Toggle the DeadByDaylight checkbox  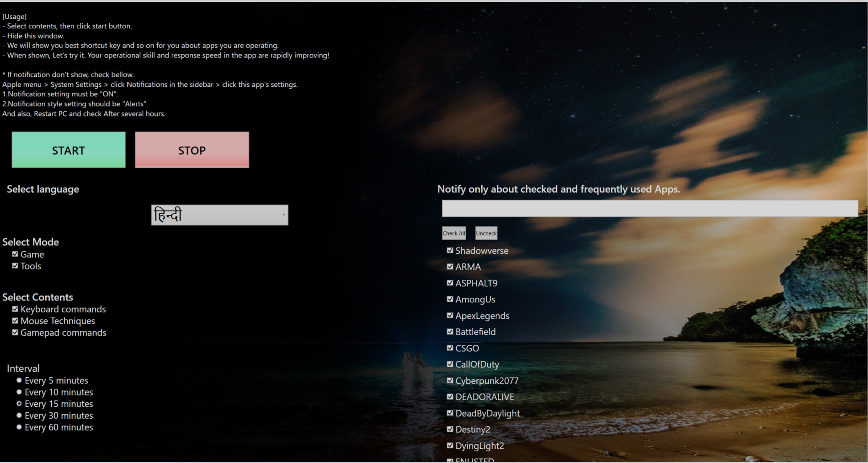(449, 412)
